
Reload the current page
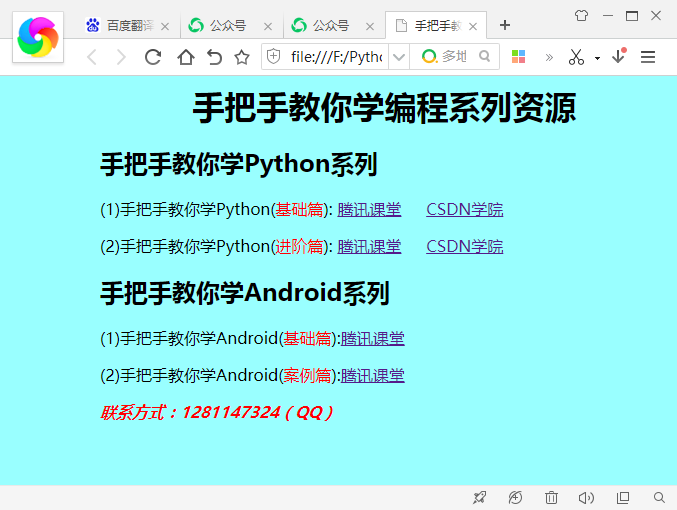pyautogui.click(x=153, y=57)
